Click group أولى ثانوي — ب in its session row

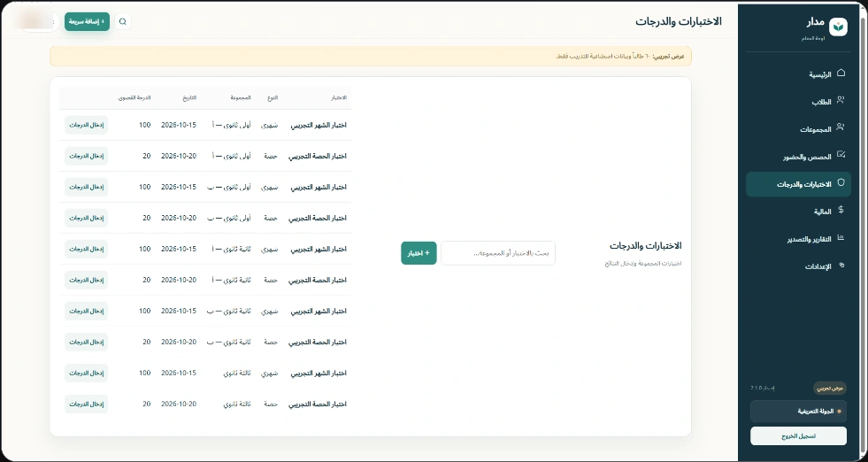(229, 219)
